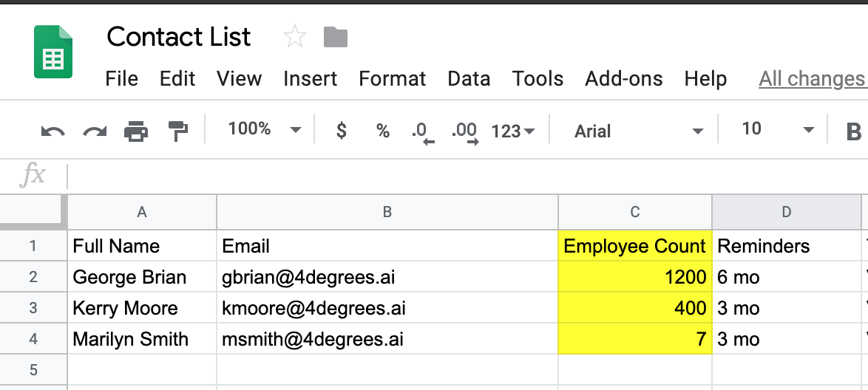Open the Format menu
This screenshot has height=390, width=868.
coord(392,78)
